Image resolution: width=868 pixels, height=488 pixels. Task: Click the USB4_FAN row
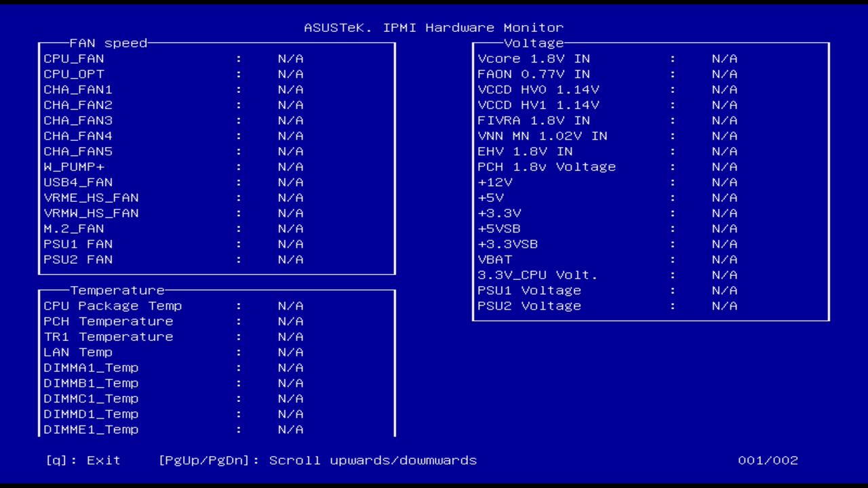(78, 182)
